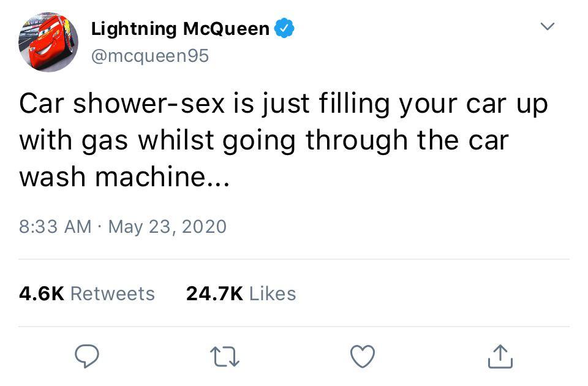Select the Retweets label

[x=113, y=293]
